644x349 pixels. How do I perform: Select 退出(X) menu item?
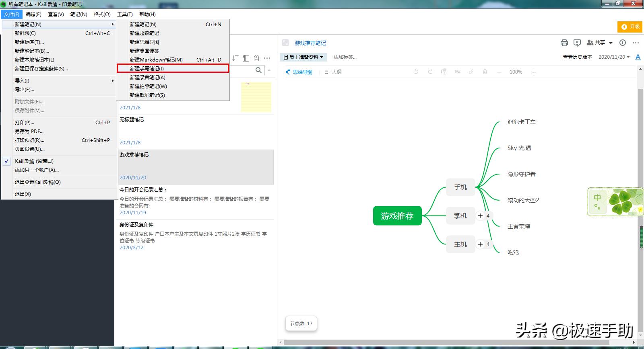point(59,194)
